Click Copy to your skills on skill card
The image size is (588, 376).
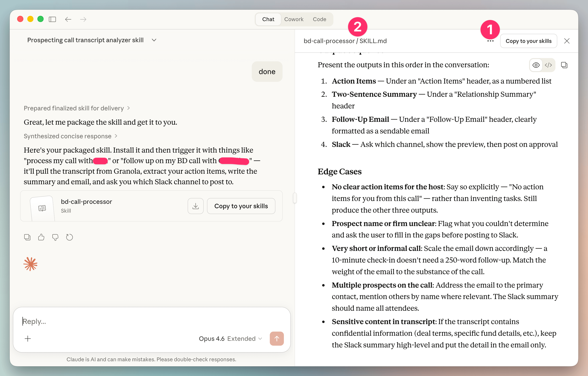tap(241, 206)
